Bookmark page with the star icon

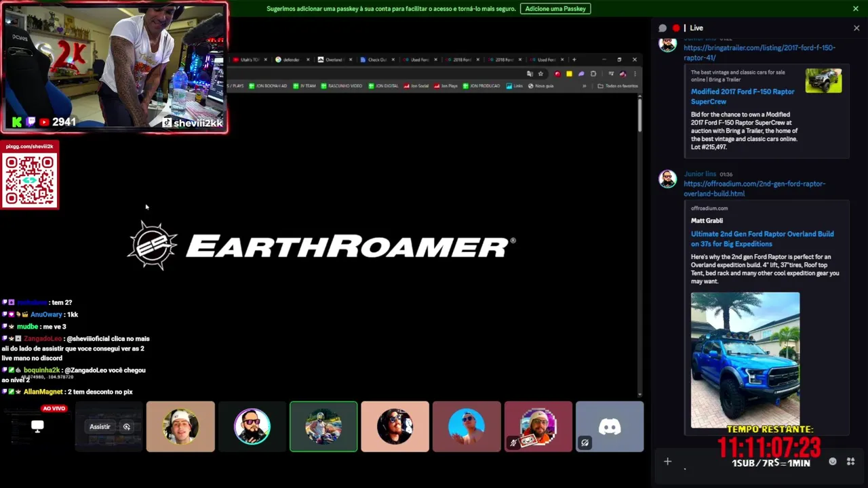tap(540, 73)
